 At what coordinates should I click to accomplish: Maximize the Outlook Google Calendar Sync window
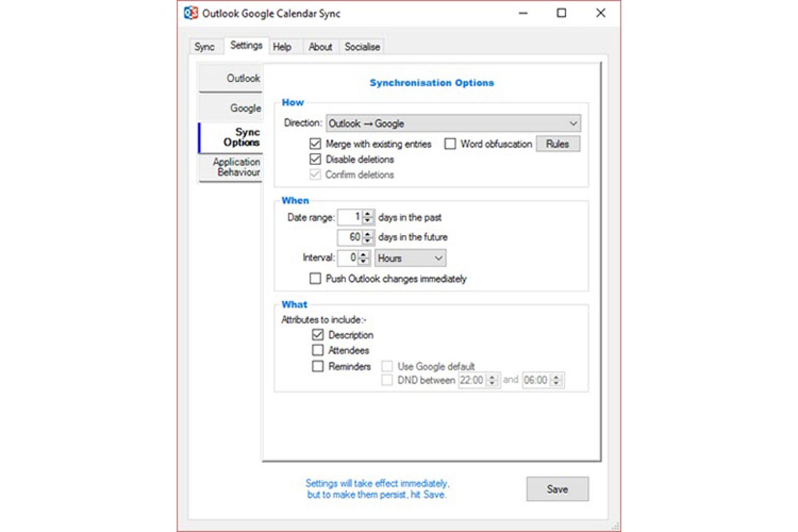[x=562, y=13]
